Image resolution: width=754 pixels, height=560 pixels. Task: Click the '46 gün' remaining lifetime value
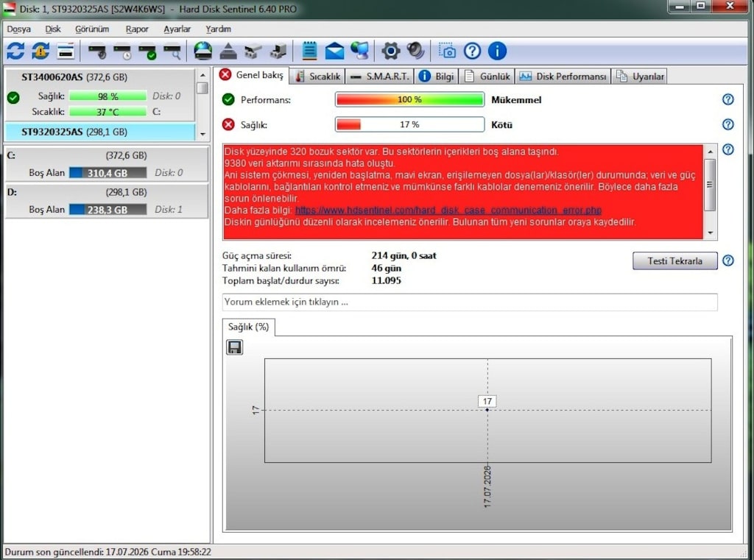pos(386,268)
